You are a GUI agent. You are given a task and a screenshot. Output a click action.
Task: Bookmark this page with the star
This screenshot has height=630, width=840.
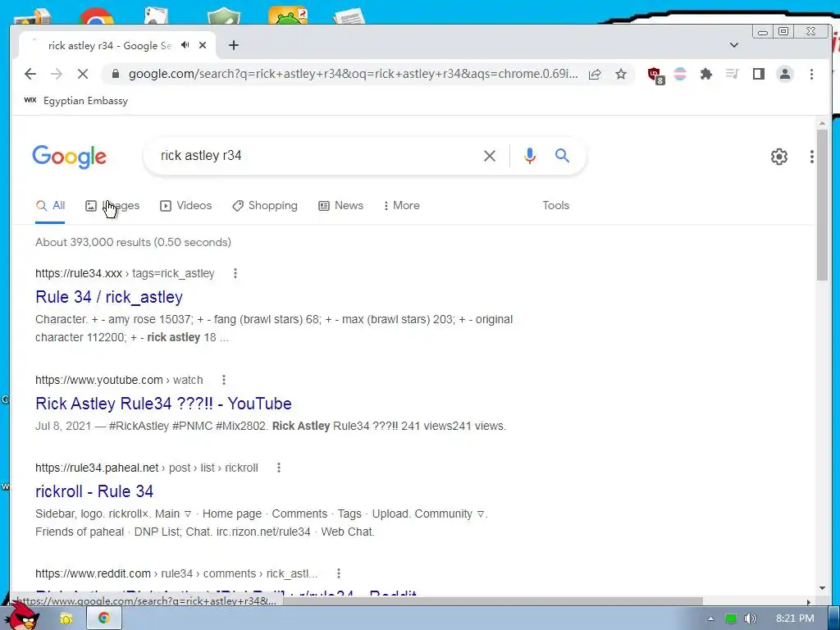click(621, 74)
